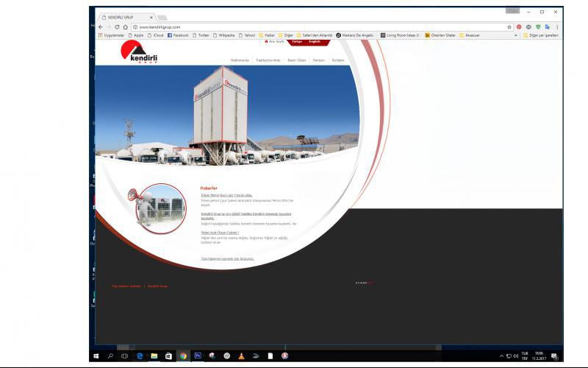This screenshot has height=368, width=588.
Task: Open the Kendirli Grup footer link
Action: (x=157, y=286)
